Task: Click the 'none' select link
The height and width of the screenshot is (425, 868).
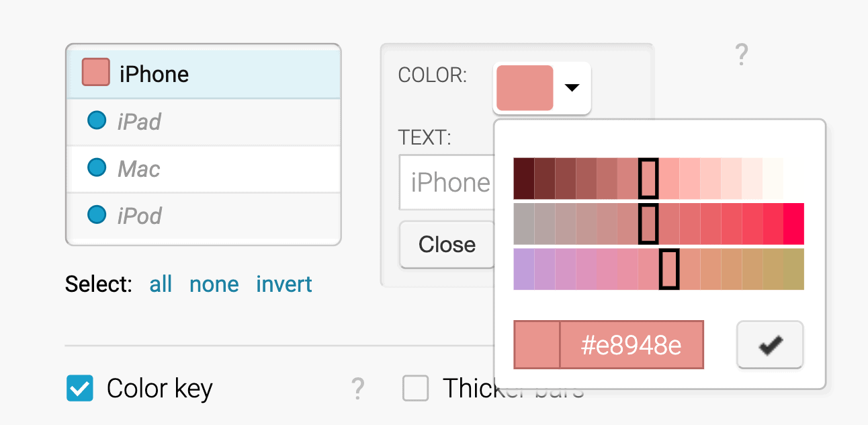Action: pos(214,284)
